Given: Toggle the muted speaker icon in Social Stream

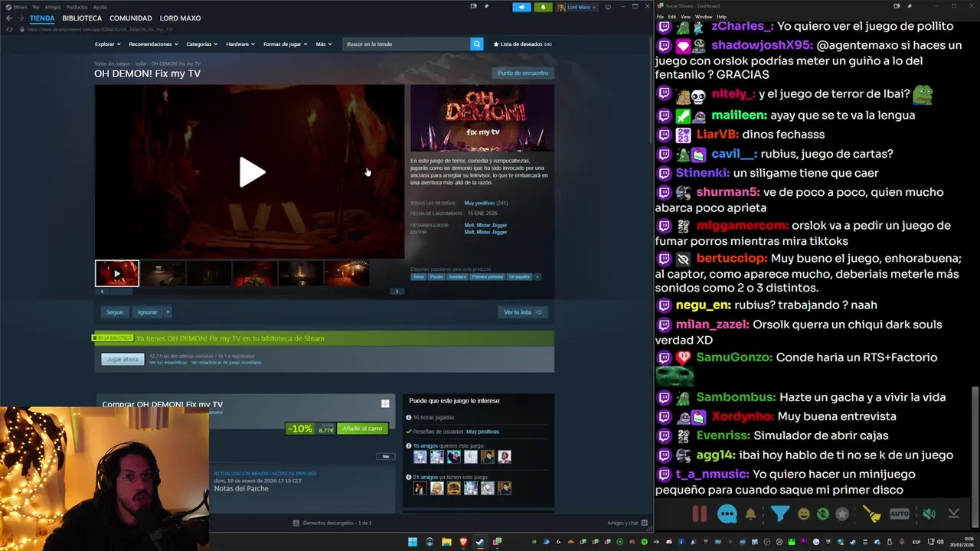Looking at the screenshot, I should [x=929, y=514].
